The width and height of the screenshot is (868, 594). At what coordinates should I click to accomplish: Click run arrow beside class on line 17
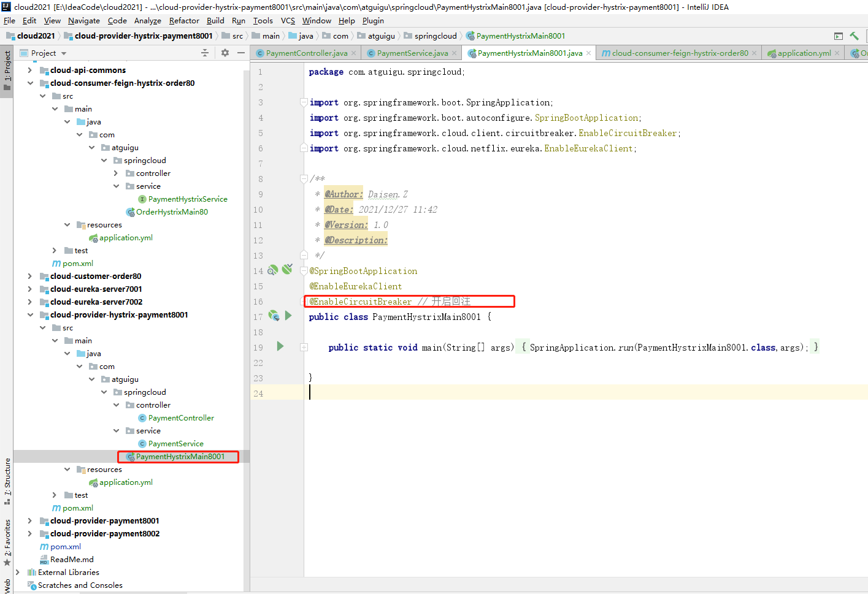pos(288,316)
